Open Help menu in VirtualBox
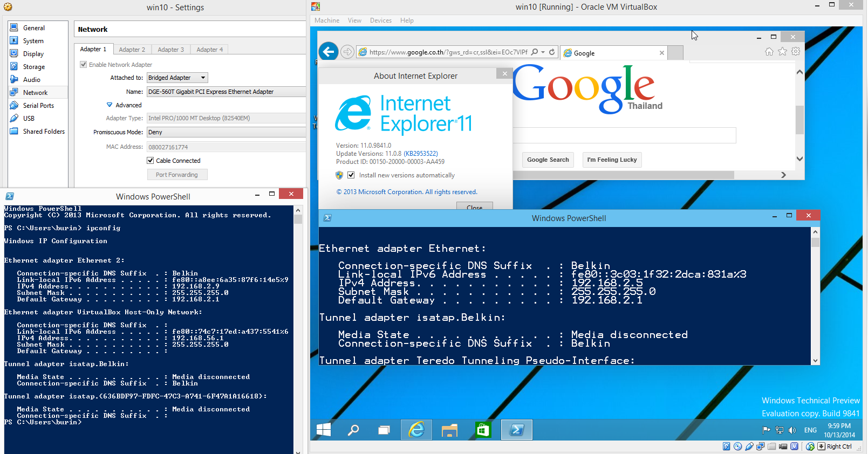868x454 pixels. coord(407,20)
